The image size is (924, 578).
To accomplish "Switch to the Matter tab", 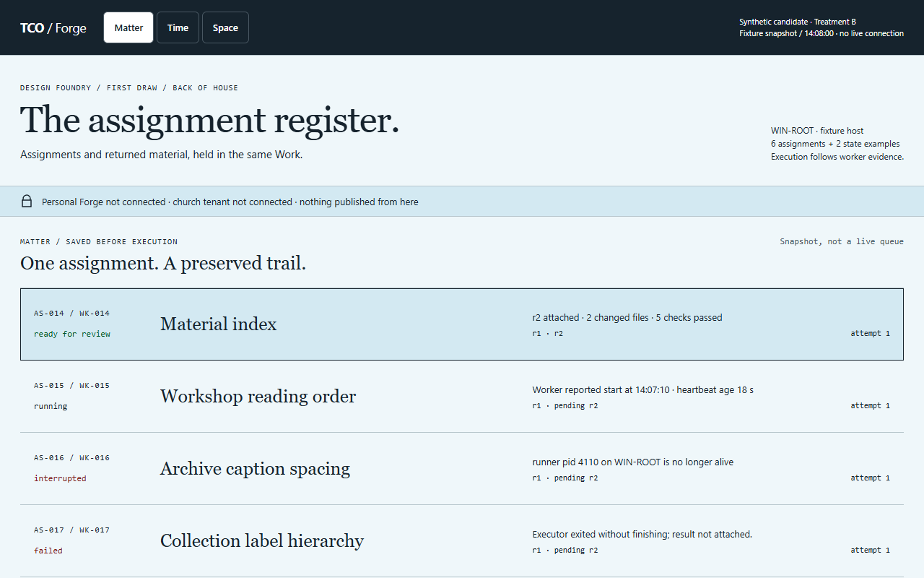I will [128, 27].
